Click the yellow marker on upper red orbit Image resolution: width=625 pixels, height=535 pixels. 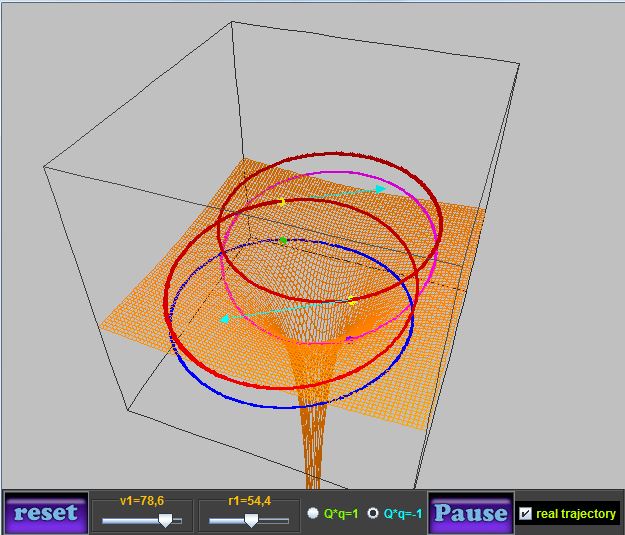pos(283,203)
